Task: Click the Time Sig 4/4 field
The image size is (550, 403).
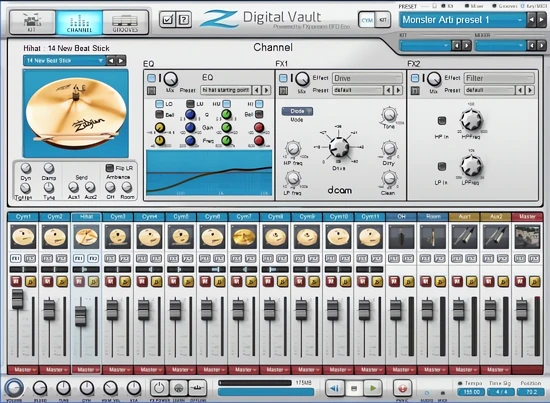Action: (501, 392)
